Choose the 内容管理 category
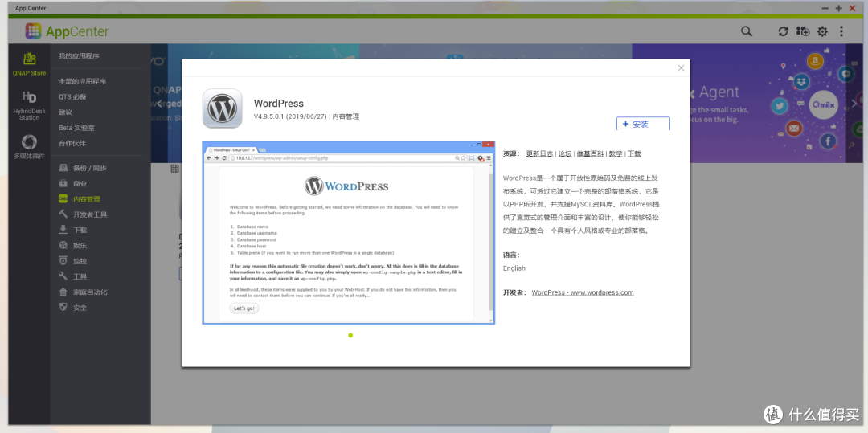Screen dimensions: 868x433 87,199
